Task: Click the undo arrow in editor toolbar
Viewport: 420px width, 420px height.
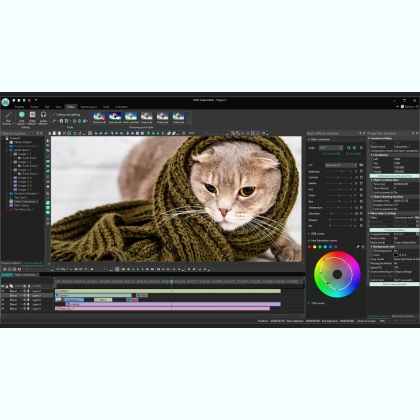Action: pyautogui.click(x=75, y=133)
